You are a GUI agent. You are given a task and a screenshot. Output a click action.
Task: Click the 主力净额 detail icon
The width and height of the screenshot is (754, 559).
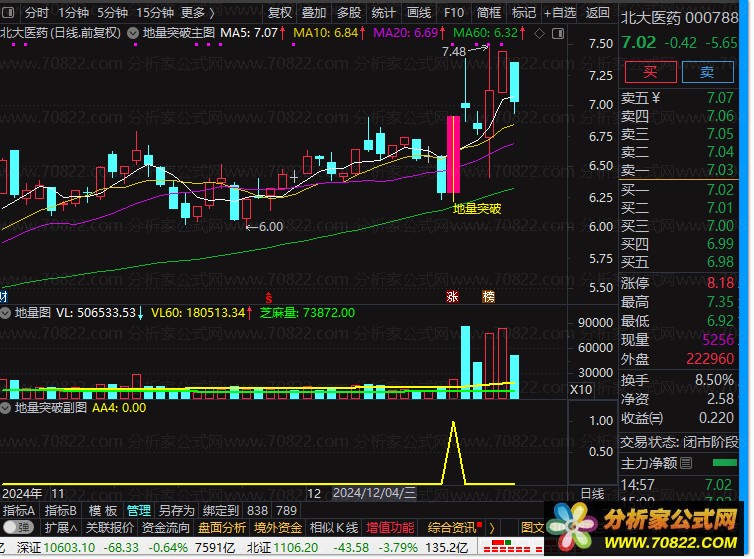(x=686, y=463)
